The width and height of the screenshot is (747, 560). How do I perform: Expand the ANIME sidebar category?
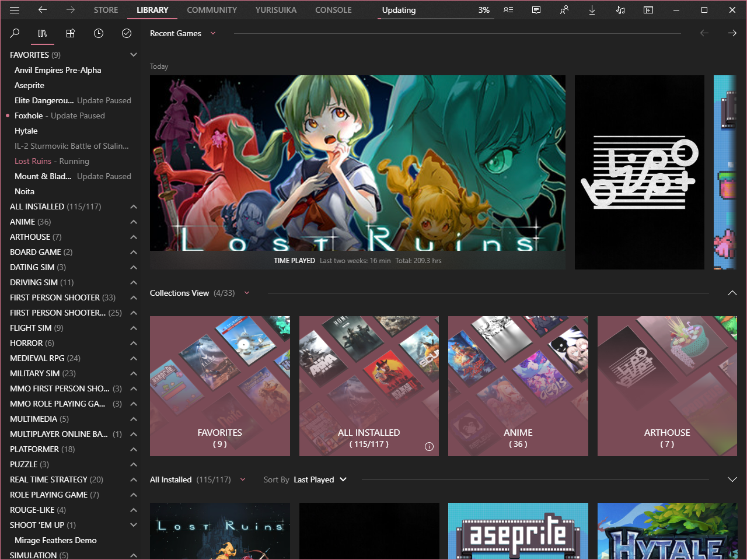[x=134, y=222]
